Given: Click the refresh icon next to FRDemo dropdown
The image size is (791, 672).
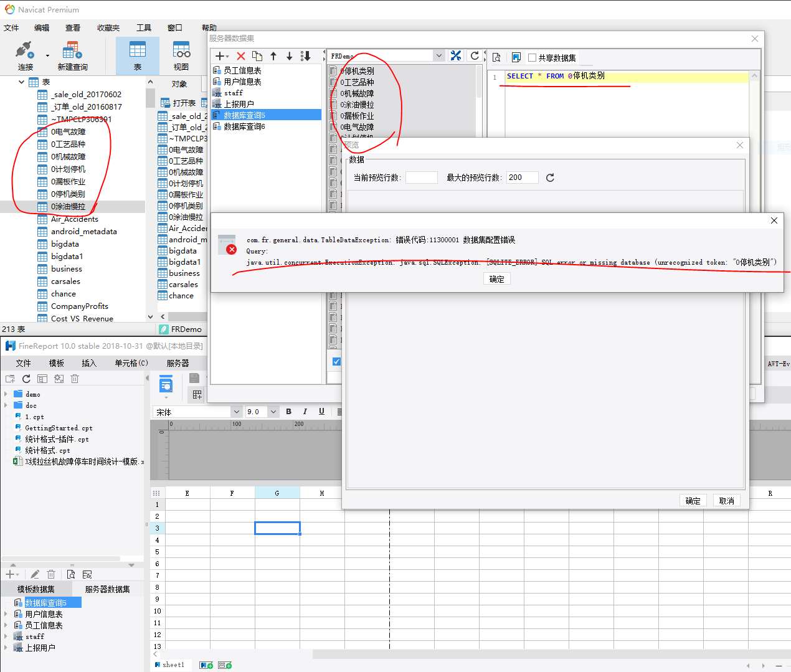Looking at the screenshot, I should (475, 56).
